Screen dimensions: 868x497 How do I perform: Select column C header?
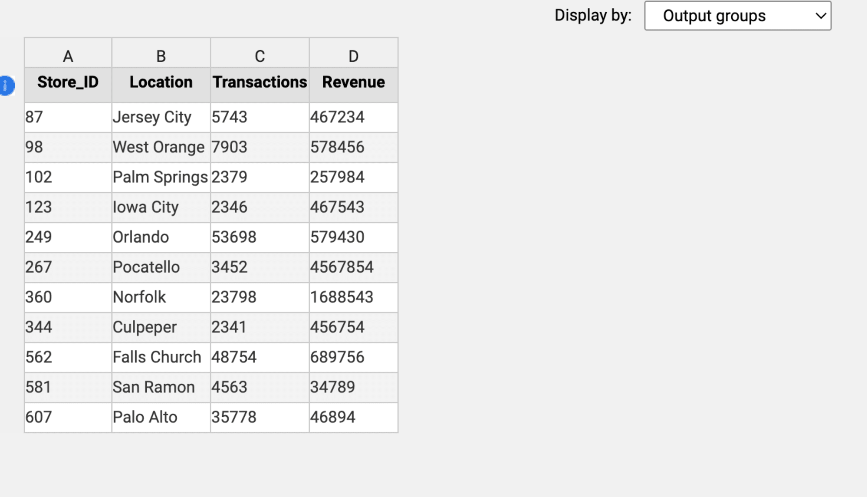click(260, 53)
